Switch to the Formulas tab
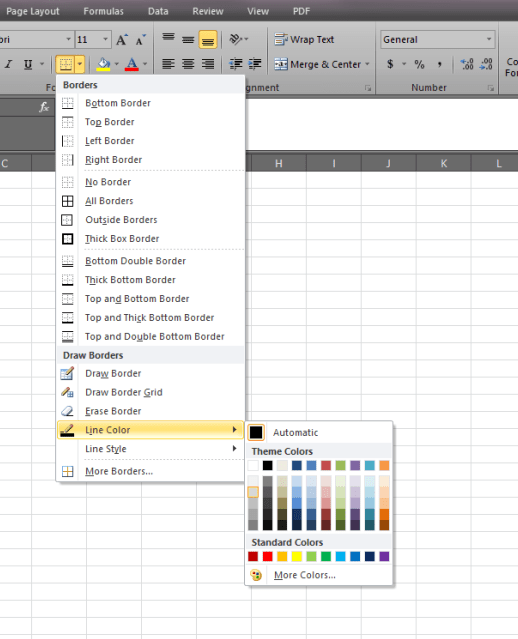The height and width of the screenshot is (639, 518). (x=104, y=11)
